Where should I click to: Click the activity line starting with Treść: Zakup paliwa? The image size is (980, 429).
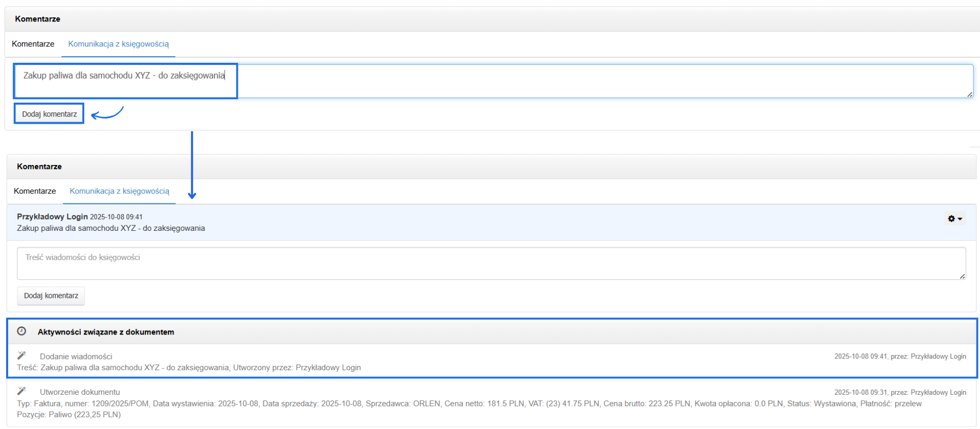tap(189, 368)
